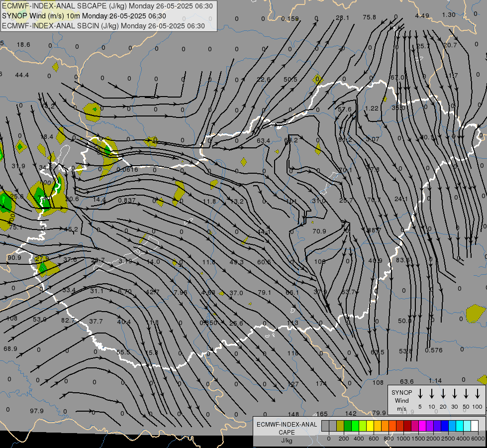Click the 100 m/s wind arrow in legend
Viewport: 487px width, 448px height.
(478, 394)
